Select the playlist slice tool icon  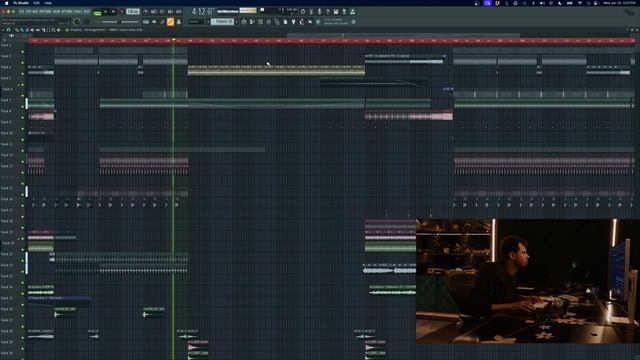43,30
